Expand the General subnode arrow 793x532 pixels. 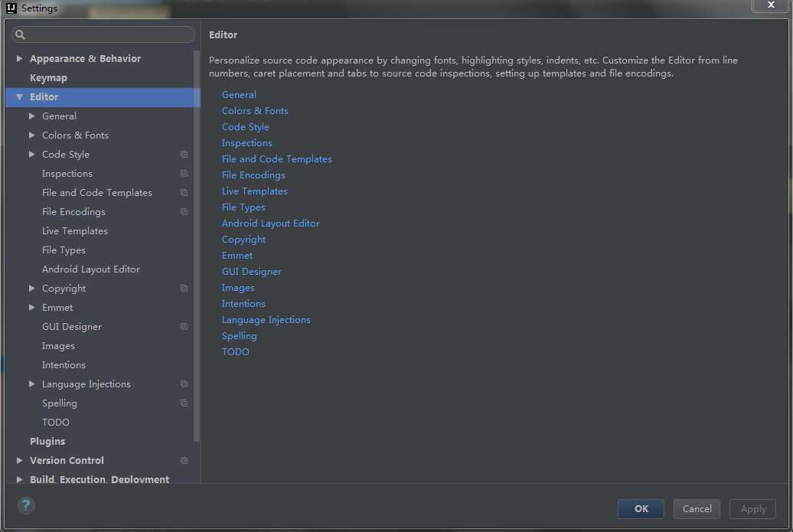(32, 116)
